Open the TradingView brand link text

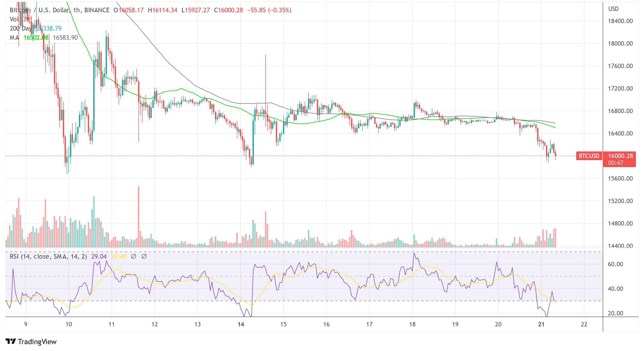(x=37, y=341)
